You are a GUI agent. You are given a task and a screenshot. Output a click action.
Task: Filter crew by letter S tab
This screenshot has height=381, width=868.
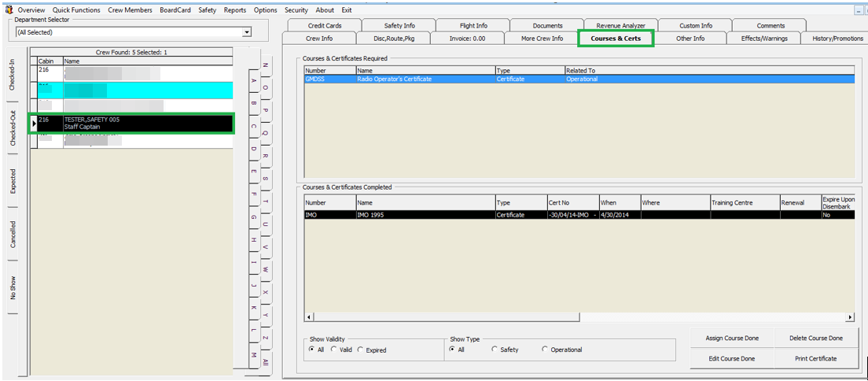tap(266, 179)
